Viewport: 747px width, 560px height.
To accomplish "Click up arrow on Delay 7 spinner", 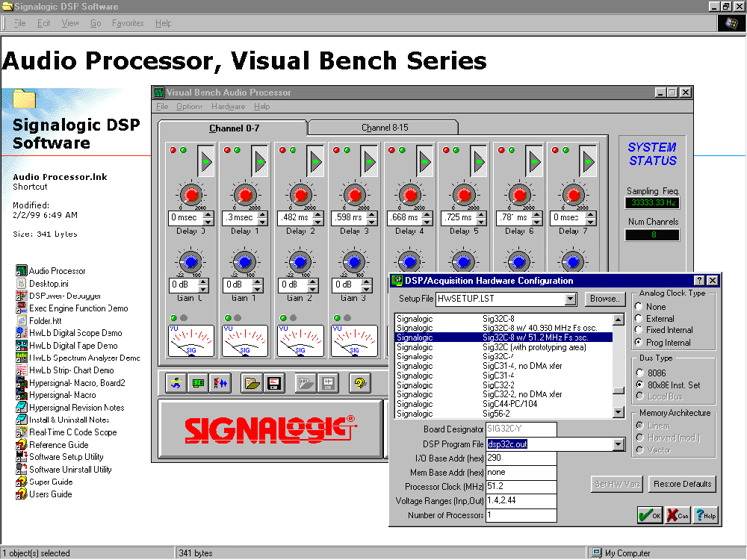I will click(x=591, y=215).
